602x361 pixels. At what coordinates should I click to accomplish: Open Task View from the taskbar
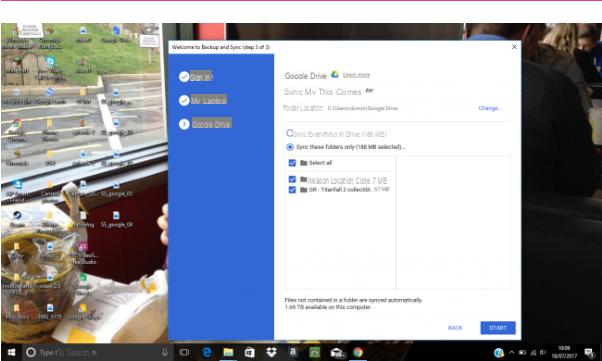[x=185, y=352]
